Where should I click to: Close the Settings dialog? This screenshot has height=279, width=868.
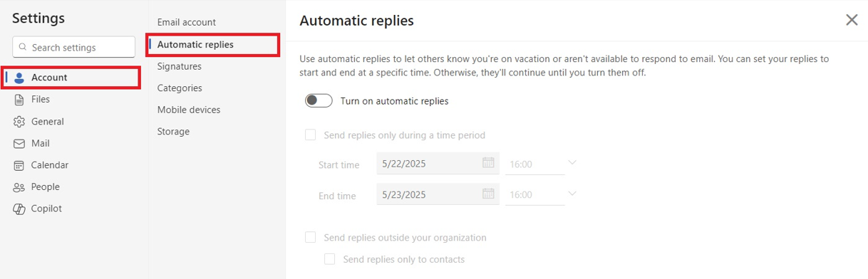click(x=852, y=20)
